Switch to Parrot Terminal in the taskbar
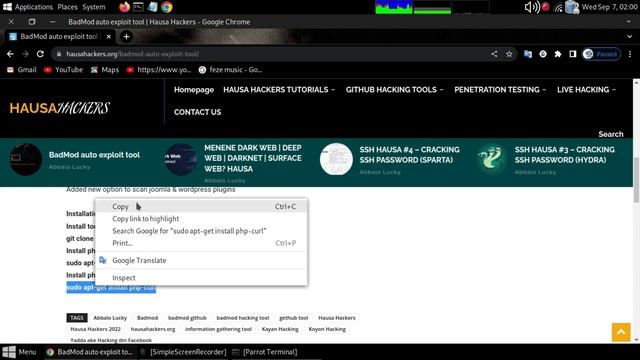This screenshot has width=640, height=360. pos(264,352)
